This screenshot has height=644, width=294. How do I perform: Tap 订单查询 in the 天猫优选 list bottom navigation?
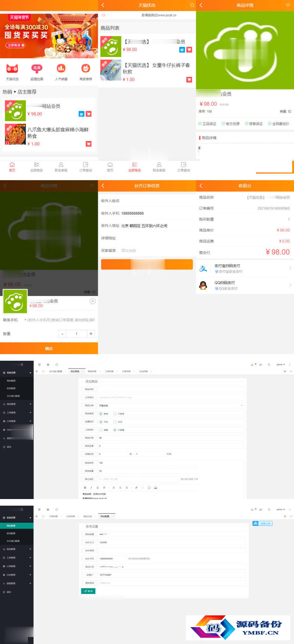click(184, 167)
